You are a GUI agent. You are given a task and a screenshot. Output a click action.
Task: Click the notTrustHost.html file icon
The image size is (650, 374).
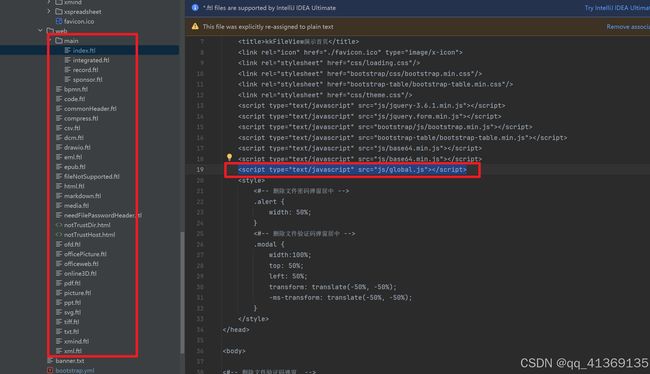click(59, 235)
